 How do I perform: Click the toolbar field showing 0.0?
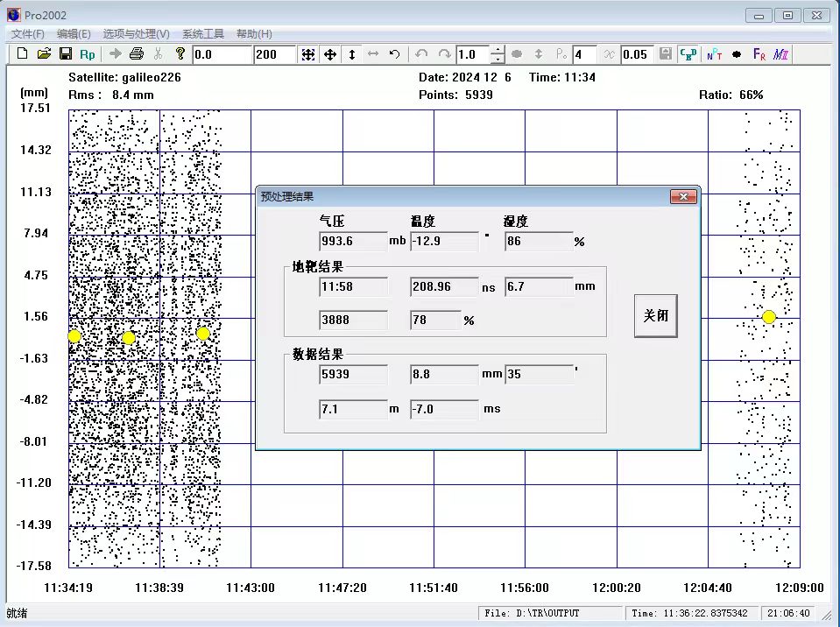(x=222, y=54)
